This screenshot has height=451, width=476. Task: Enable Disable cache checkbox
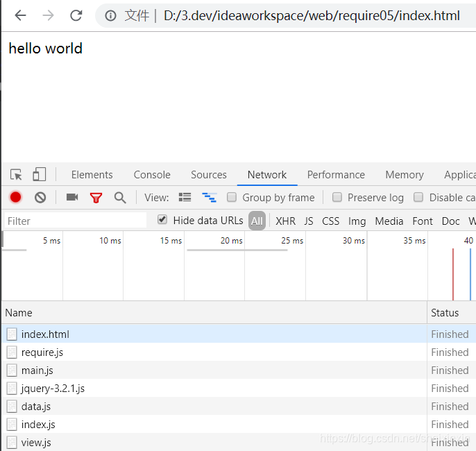418,197
